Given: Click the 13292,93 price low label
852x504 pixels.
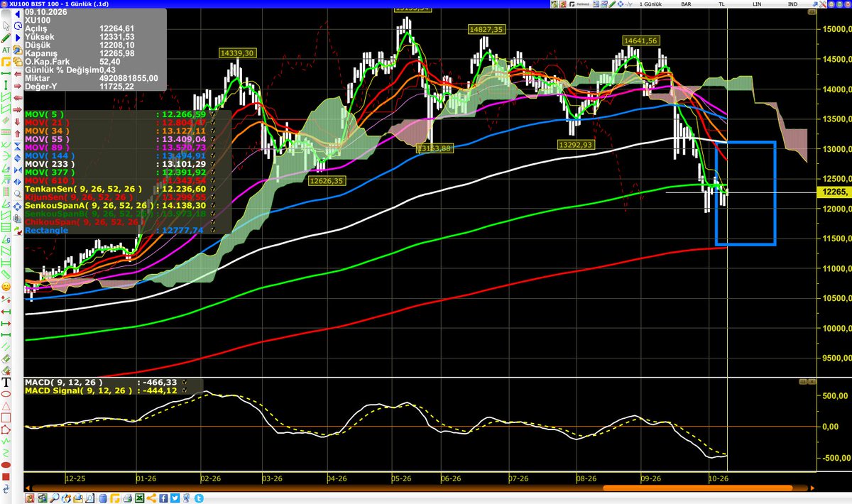Looking at the screenshot, I should [x=577, y=144].
